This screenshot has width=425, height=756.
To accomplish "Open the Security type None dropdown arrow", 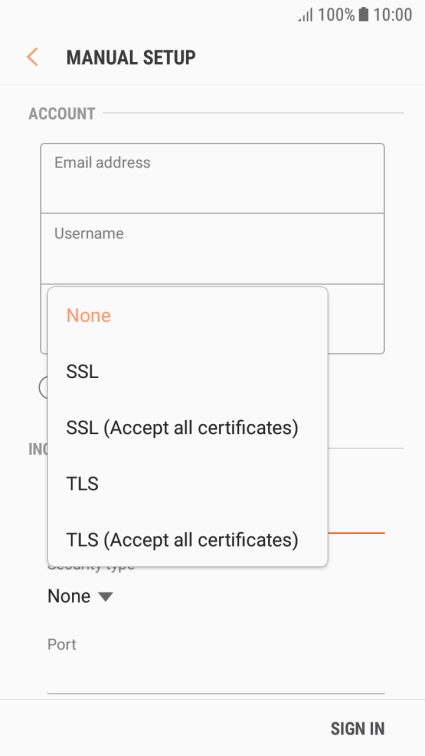I will click(105, 597).
